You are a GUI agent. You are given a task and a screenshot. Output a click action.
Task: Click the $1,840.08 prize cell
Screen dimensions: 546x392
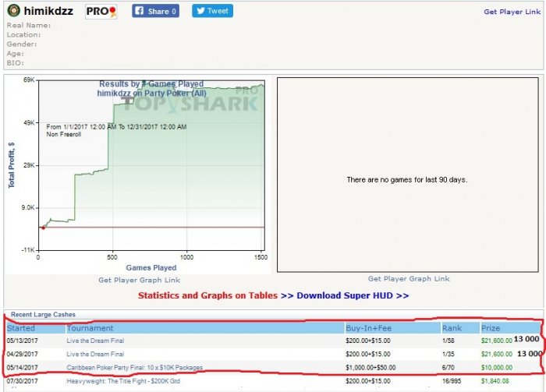click(495, 381)
